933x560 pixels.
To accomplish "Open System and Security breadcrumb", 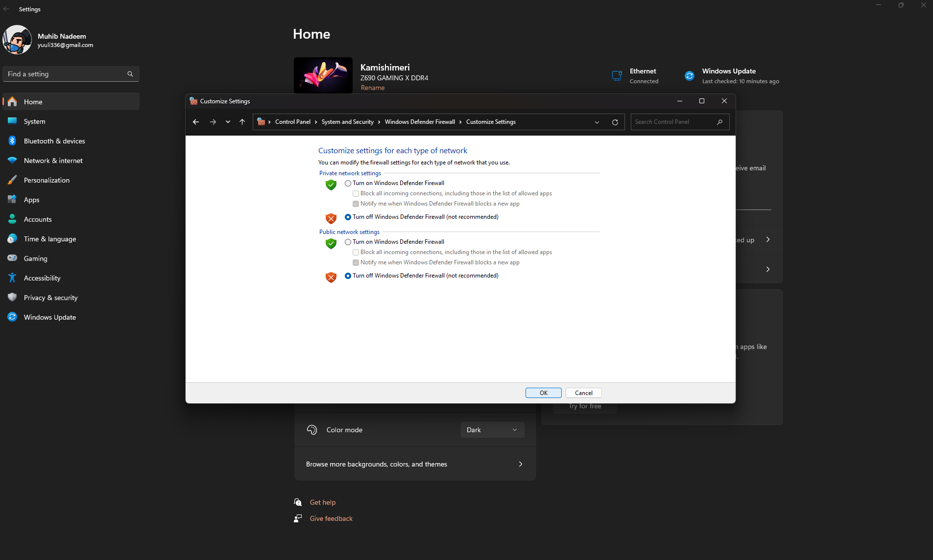I will point(348,122).
